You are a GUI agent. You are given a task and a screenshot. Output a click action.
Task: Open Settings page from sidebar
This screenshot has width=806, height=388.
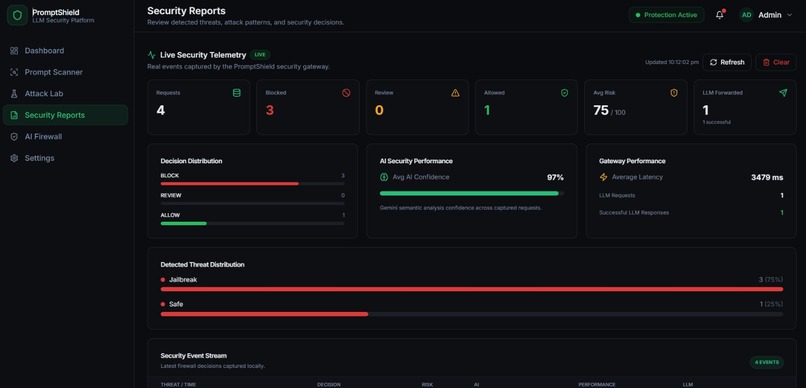pyautogui.click(x=65, y=158)
